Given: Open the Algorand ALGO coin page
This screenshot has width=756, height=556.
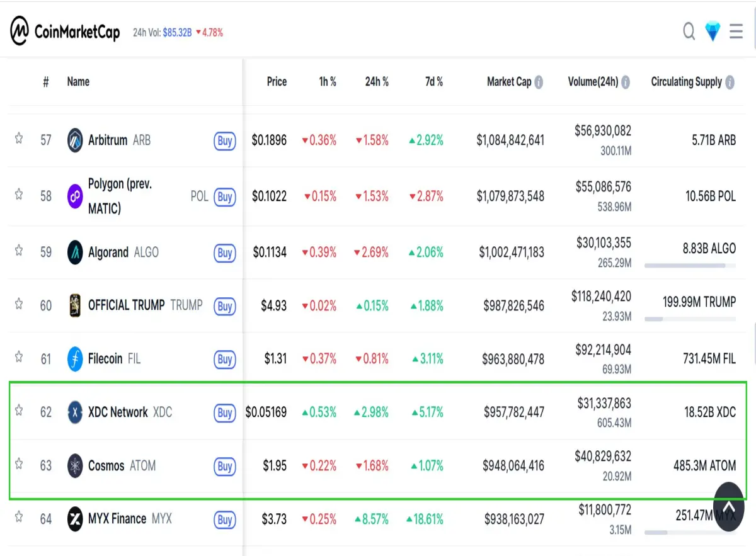Looking at the screenshot, I should (x=123, y=252).
